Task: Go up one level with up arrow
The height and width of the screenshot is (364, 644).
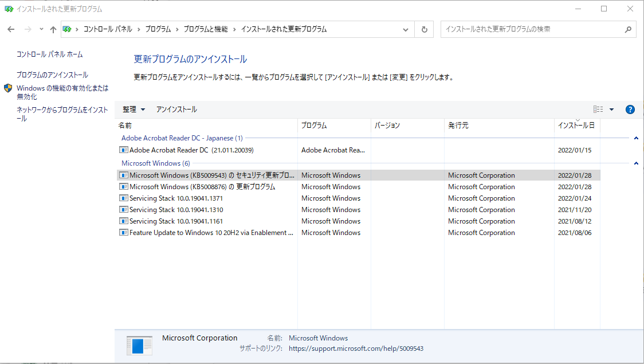Action: pos(53,29)
